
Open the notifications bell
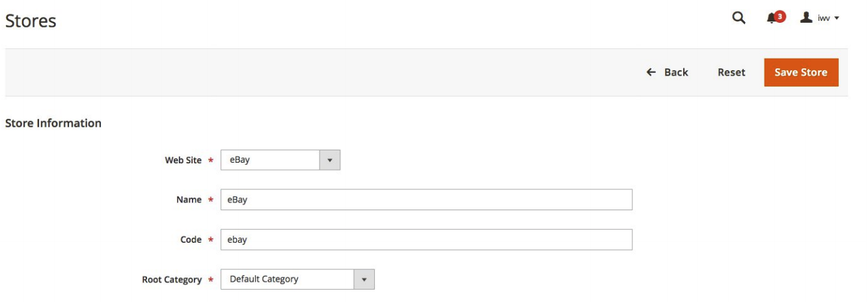(x=772, y=19)
